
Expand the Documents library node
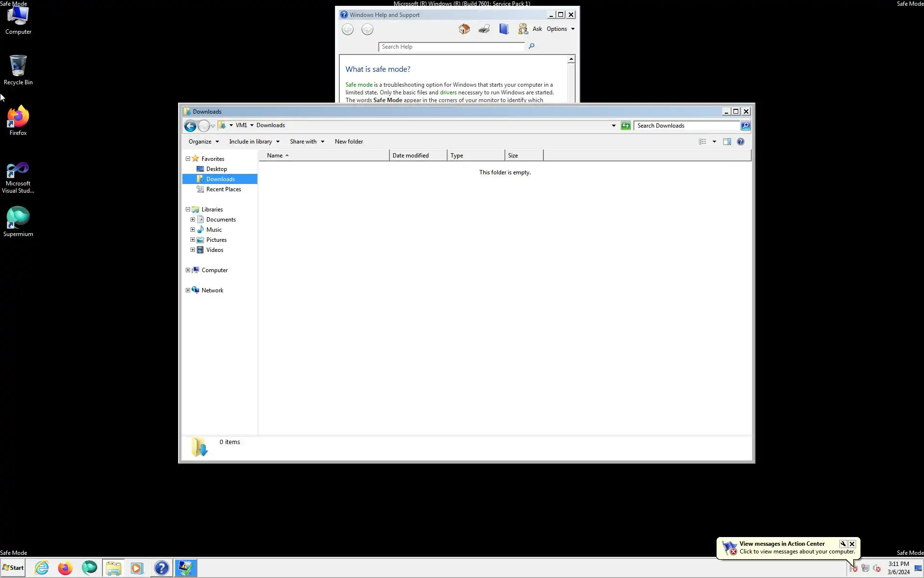(x=193, y=220)
